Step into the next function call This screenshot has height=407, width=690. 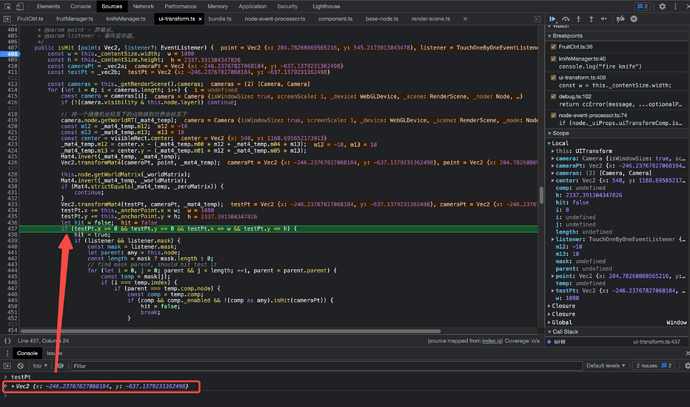(578, 19)
